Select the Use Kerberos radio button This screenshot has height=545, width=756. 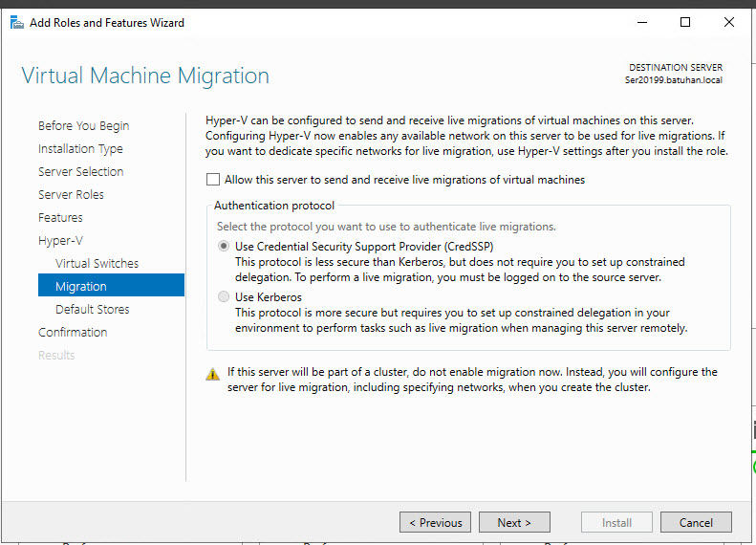click(225, 297)
